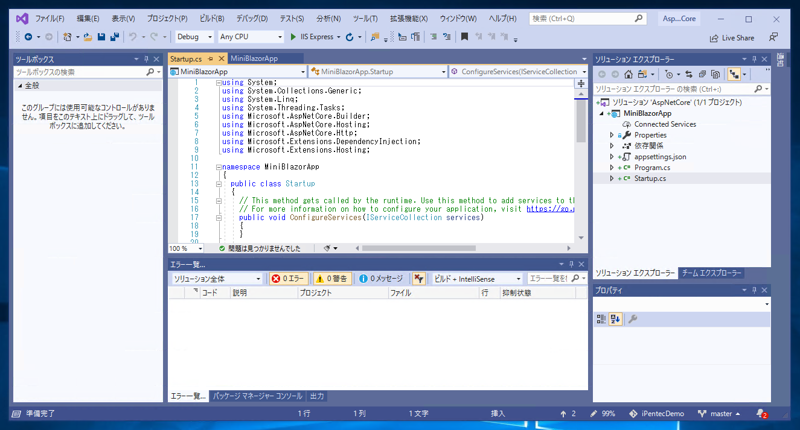Open the Any CPU platform dropdown
Screen dimensions: 800x430
tap(250, 37)
